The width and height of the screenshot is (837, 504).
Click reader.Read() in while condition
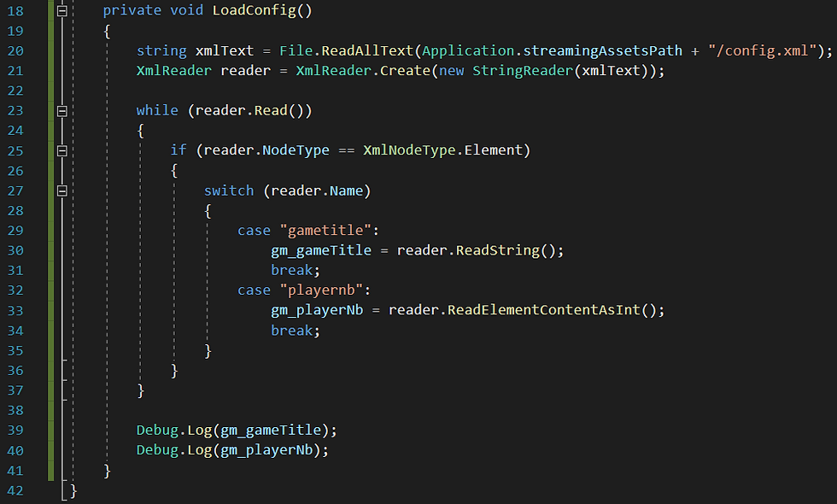(249, 110)
